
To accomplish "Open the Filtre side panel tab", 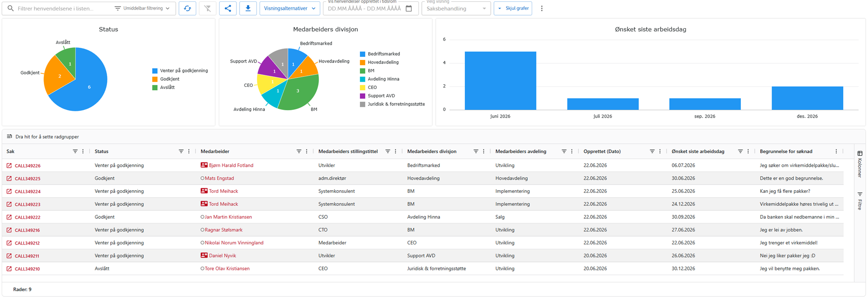I will (x=859, y=201).
